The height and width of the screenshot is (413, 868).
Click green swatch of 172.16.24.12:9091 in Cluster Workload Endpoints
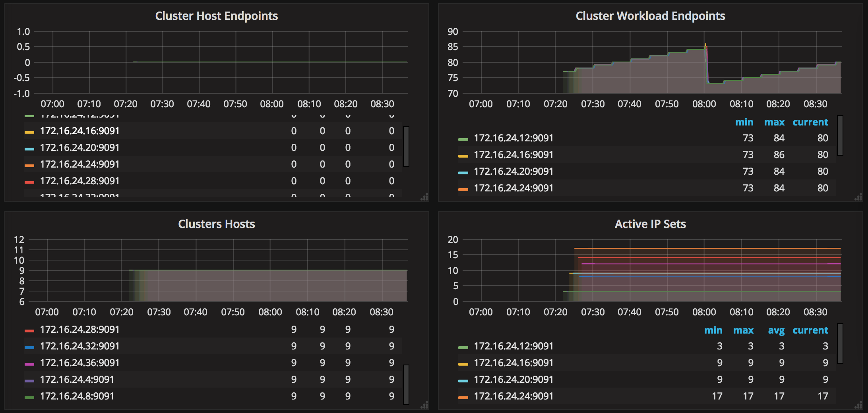pos(463,139)
